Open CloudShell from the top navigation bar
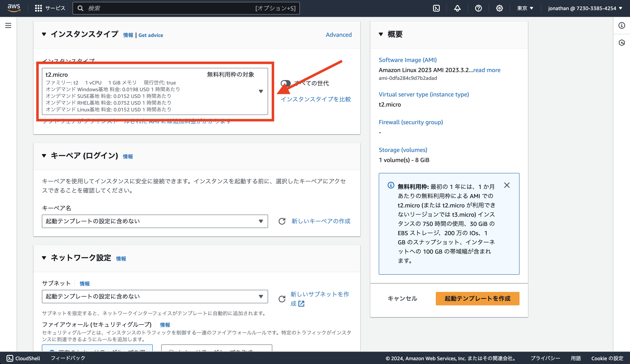The width and height of the screenshot is (630, 364). 436,8
